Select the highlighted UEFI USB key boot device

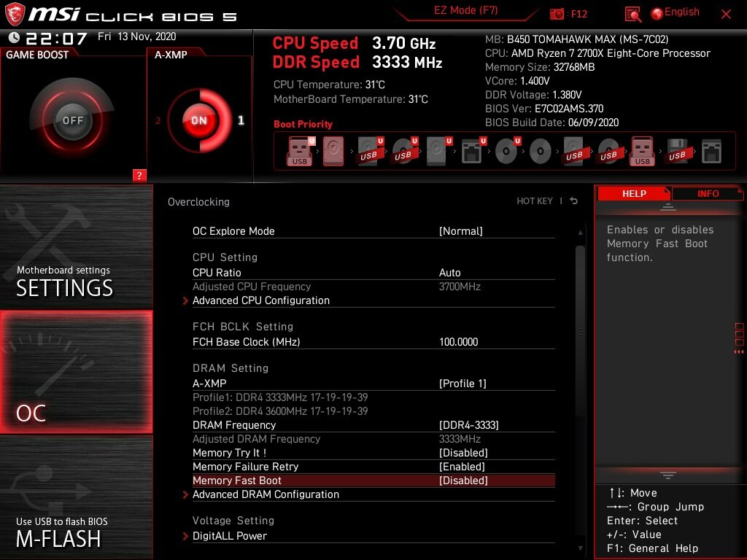pyautogui.click(x=301, y=151)
